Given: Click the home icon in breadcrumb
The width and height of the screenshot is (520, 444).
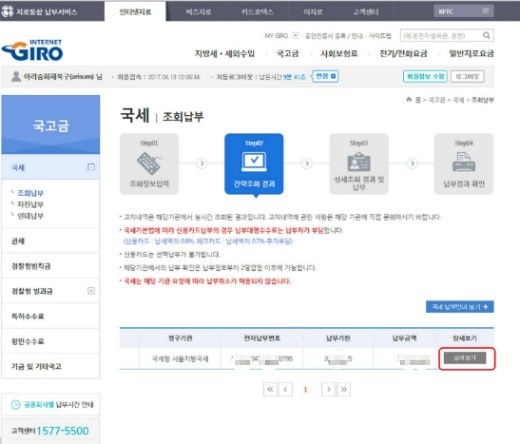Looking at the screenshot, I should 409,99.
